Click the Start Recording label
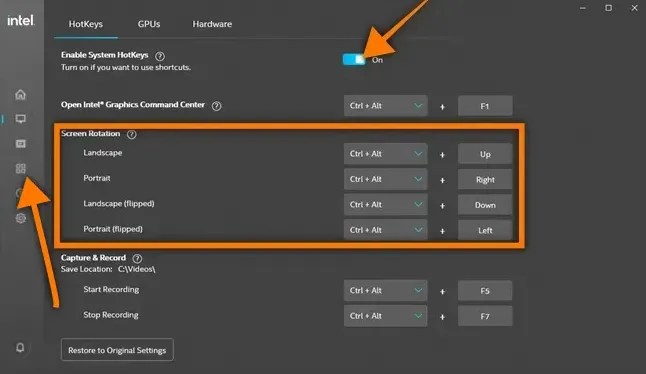 (111, 289)
